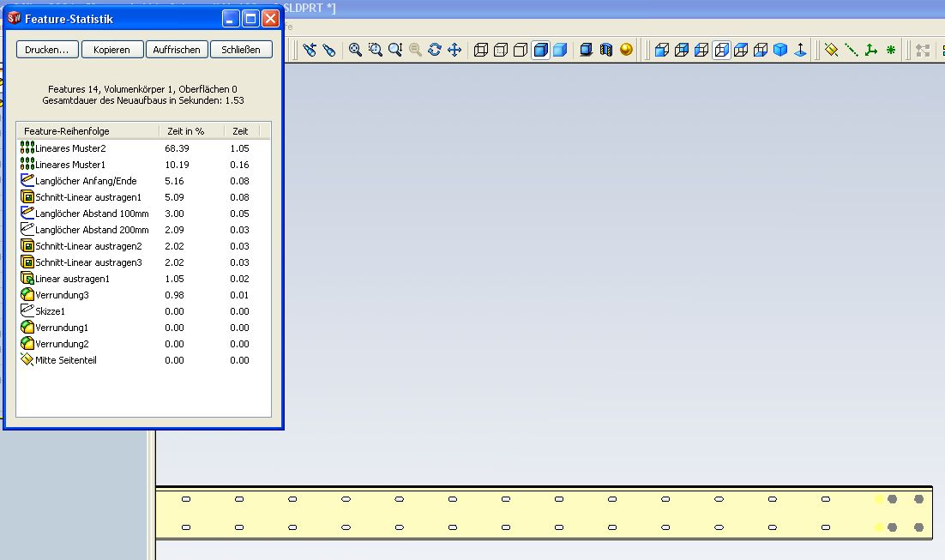The width and height of the screenshot is (945, 560).
Task: Click the 10.19 percent value
Action: pos(177,165)
